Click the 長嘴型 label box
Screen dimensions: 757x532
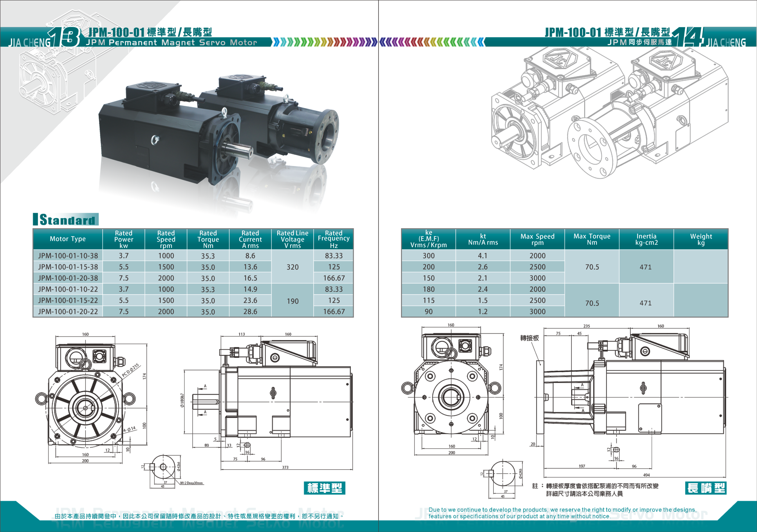coord(706,488)
